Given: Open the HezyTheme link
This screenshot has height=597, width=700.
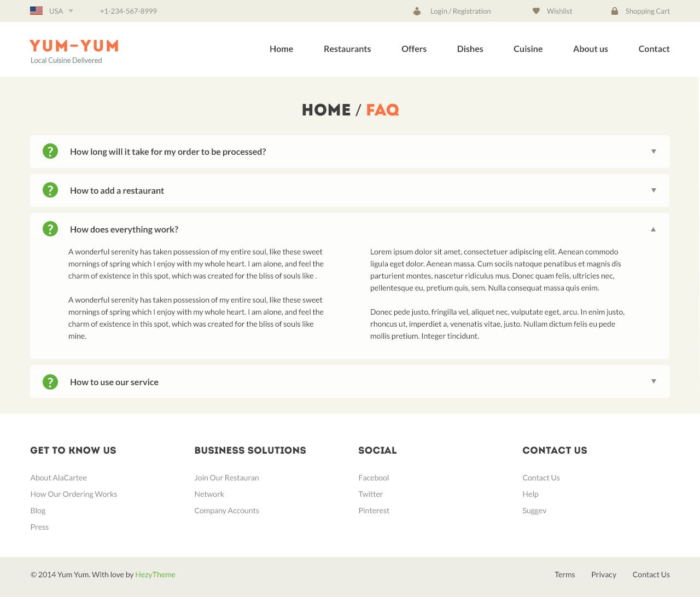Looking at the screenshot, I should (155, 575).
